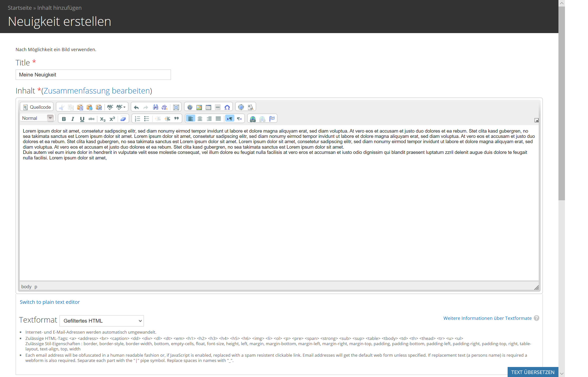Click into the Title input field
The width and height of the screenshot is (588, 377).
click(x=93, y=75)
